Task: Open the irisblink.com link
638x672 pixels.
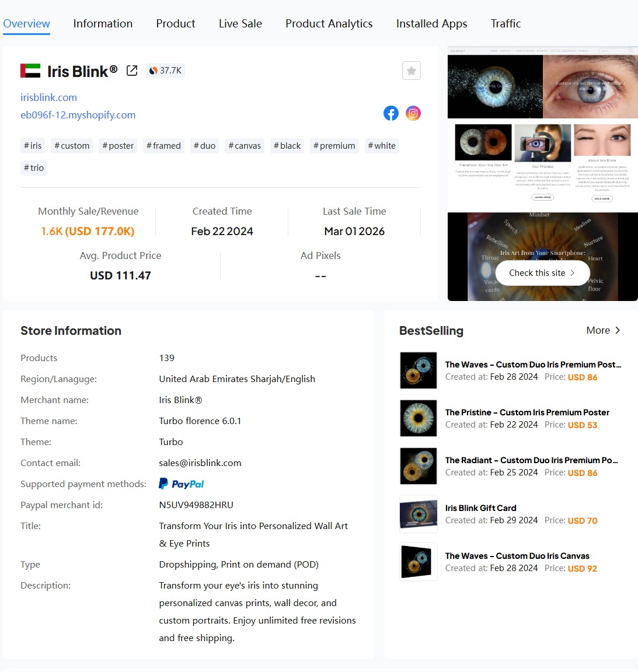Action: pyautogui.click(x=49, y=98)
